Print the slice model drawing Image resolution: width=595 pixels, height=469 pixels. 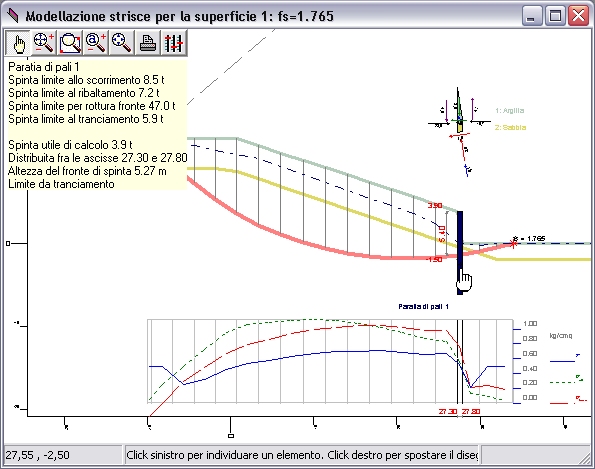pyautogui.click(x=147, y=42)
